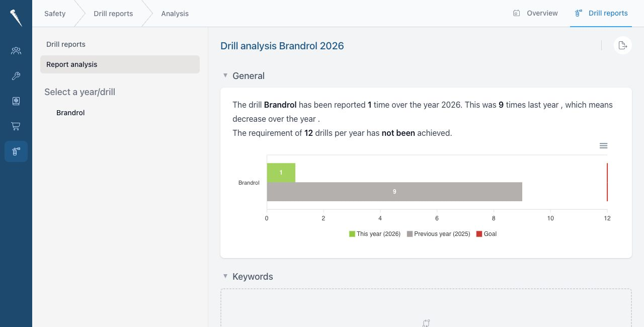Open the shopping cart icon in the sidebar

coord(16,126)
